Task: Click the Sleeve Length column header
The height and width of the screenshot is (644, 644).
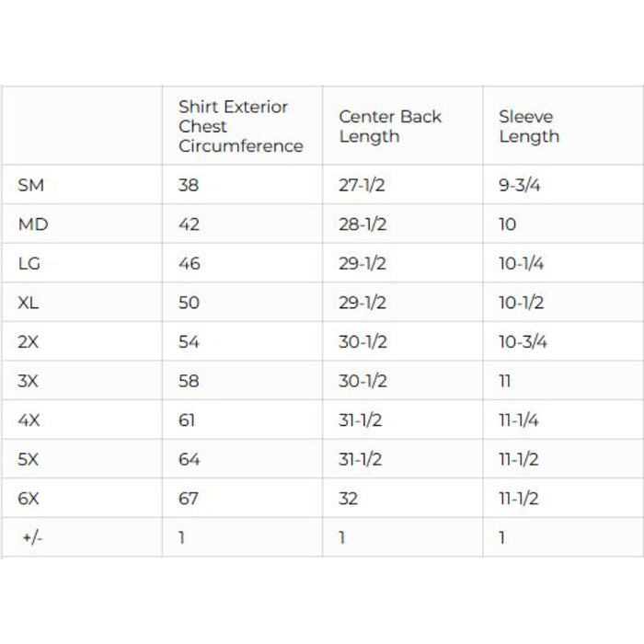Action: click(529, 126)
